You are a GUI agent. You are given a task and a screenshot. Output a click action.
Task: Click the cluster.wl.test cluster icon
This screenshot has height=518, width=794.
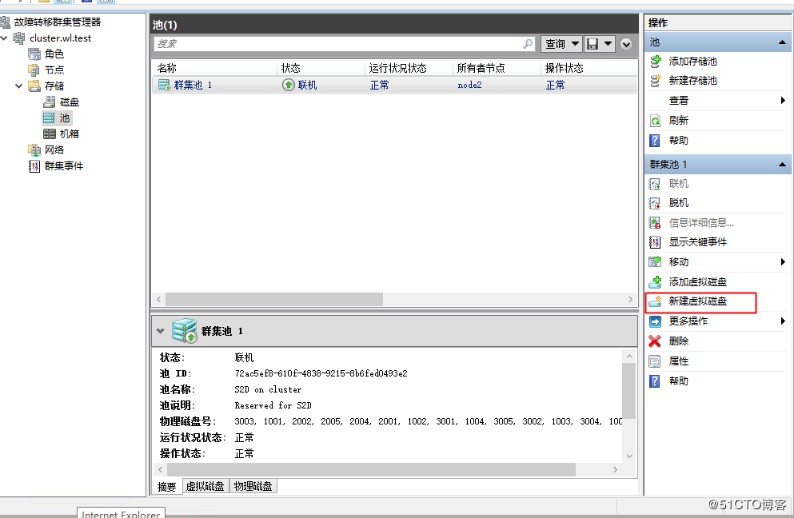point(19,38)
